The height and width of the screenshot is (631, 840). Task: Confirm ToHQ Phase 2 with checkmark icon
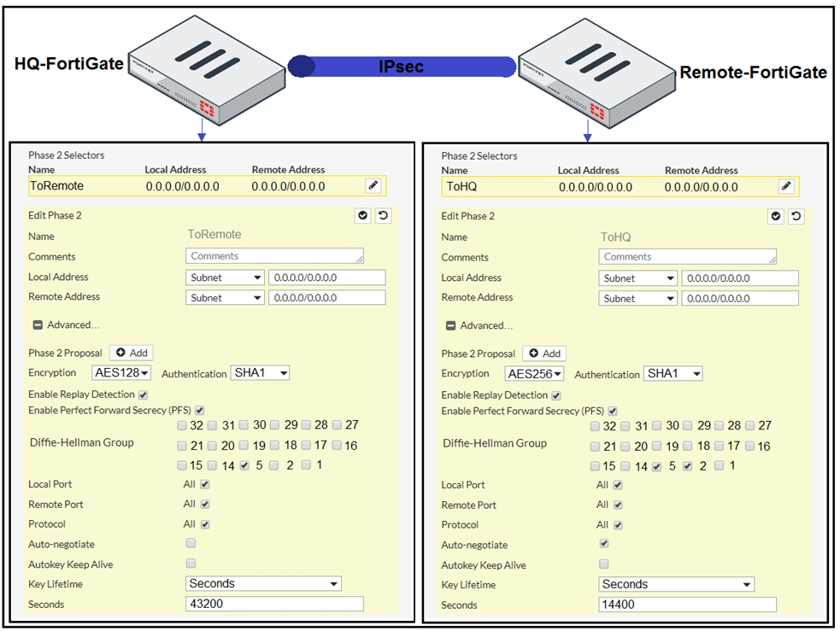pyautogui.click(x=776, y=217)
